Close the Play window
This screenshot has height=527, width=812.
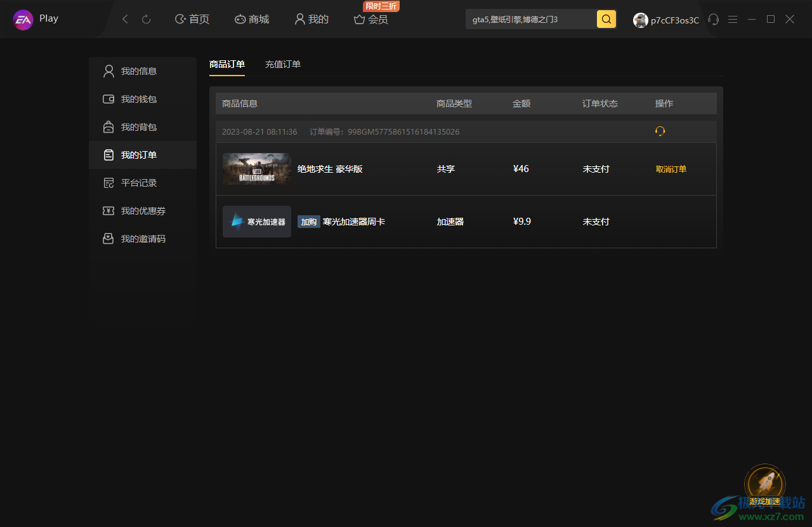coord(790,20)
